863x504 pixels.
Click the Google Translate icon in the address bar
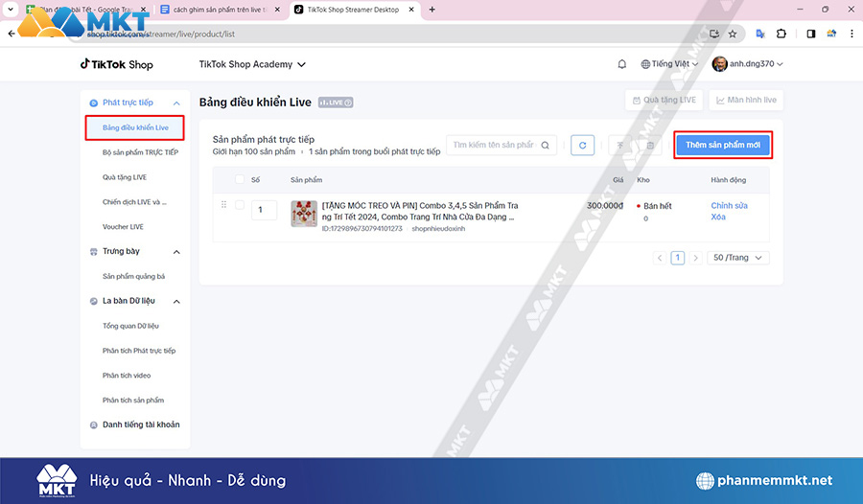760,34
